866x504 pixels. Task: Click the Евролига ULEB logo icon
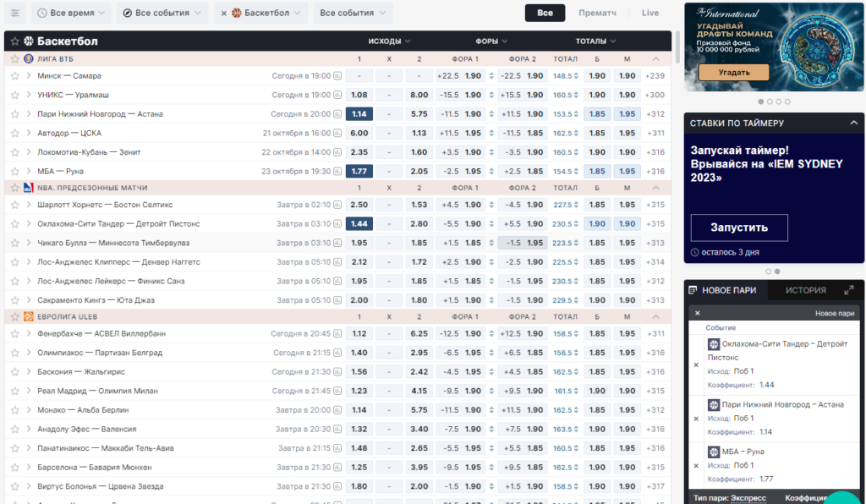tap(29, 317)
